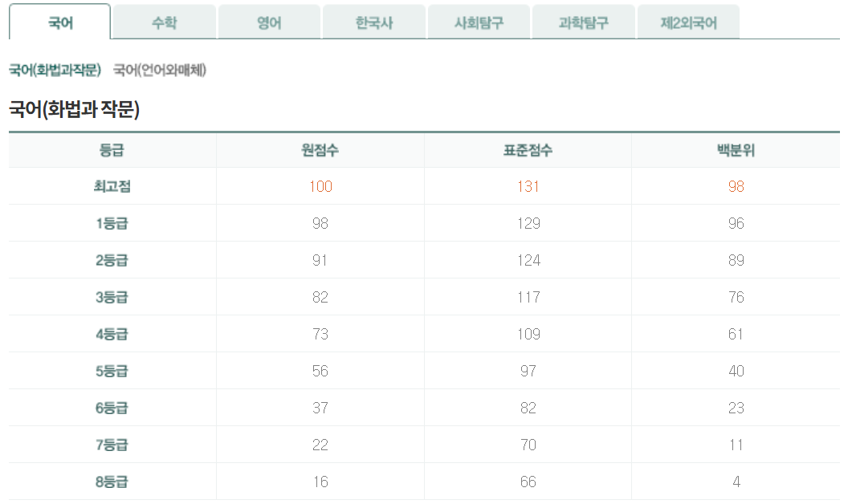The height and width of the screenshot is (504, 852).
Task: Click the orange raw score 100
Action: click(x=319, y=186)
